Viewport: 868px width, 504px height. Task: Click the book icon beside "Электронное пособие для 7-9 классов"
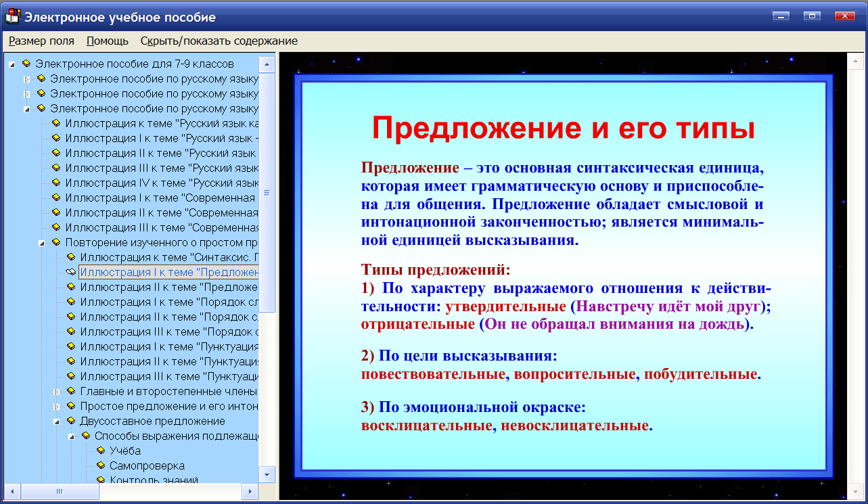coord(26,64)
